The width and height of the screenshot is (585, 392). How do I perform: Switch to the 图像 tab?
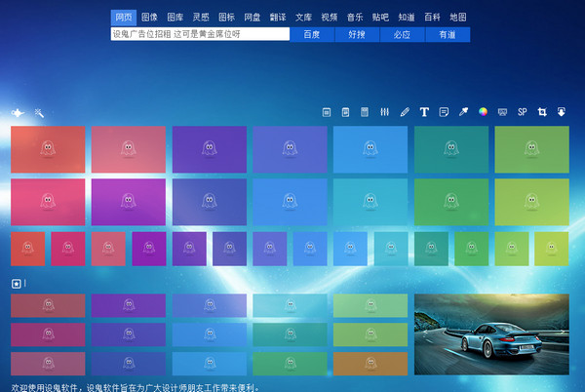(149, 18)
